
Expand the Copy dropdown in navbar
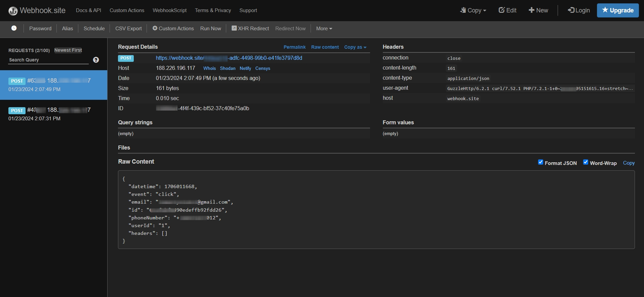pos(473,10)
